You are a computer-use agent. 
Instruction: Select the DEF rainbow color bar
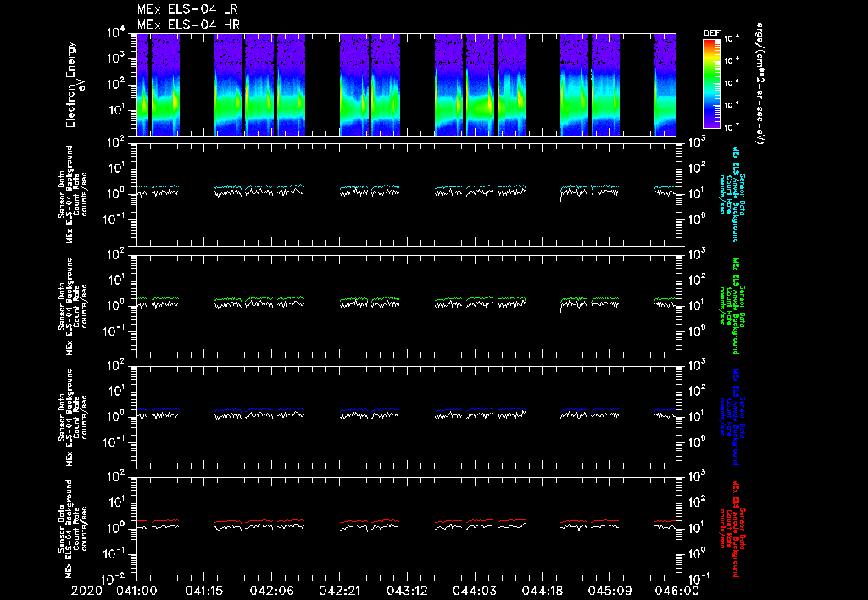pos(711,84)
